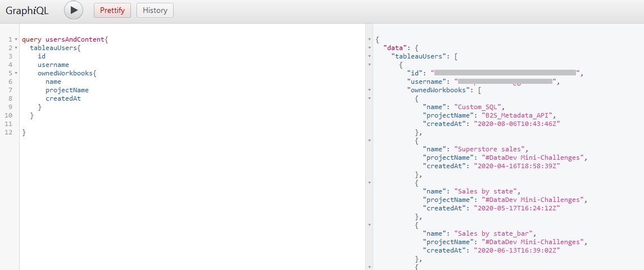Click the redacted "username" value in results
Image resolution: width=644 pixels, height=270 pixels.
pos(505,82)
